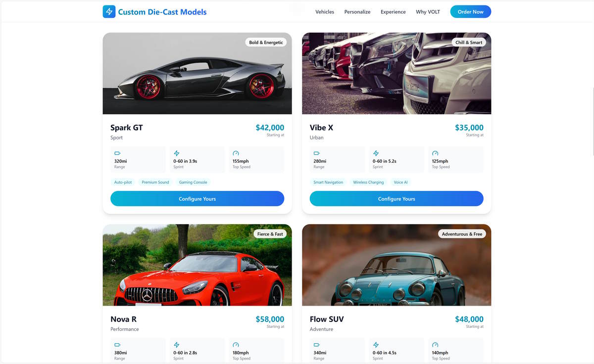Select the Gaming Console feature tag
The width and height of the screenshot is (594, 364).
click(x=193, y=182)
